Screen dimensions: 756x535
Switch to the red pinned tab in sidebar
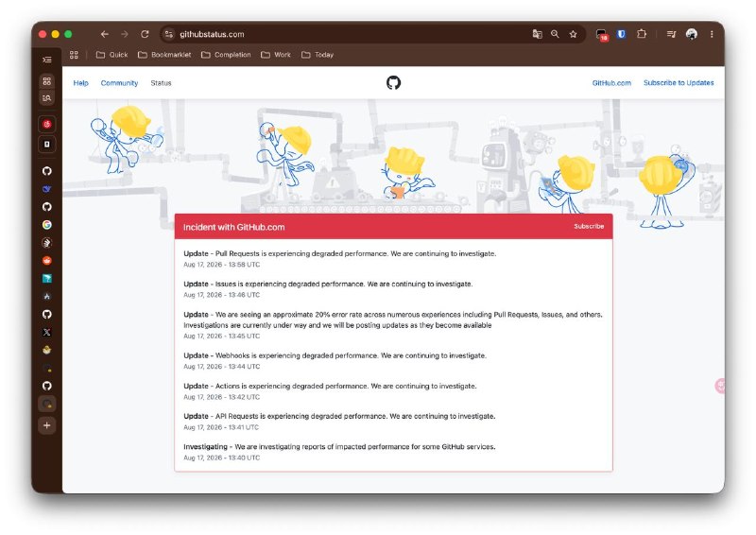(46, 125)
